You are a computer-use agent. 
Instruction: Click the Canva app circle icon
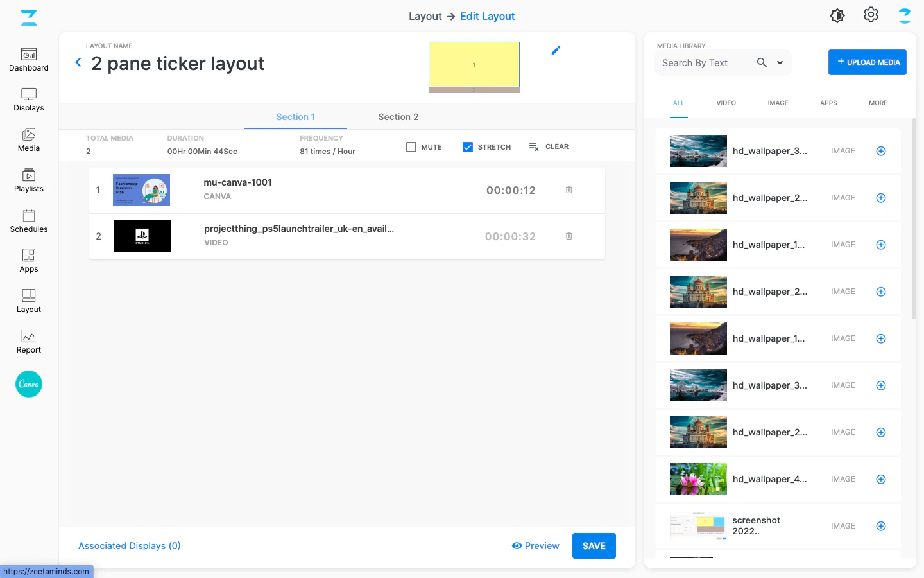pyautogui.click(x=29, y=384)
